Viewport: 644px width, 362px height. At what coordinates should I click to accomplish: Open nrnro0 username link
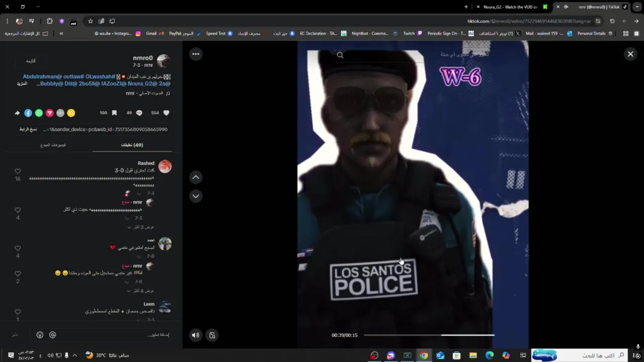coord(142,58)
